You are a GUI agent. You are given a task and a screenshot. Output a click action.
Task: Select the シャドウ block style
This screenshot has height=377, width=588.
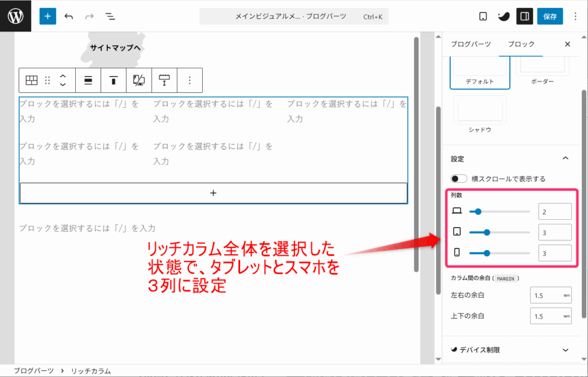tap(480, 114)
